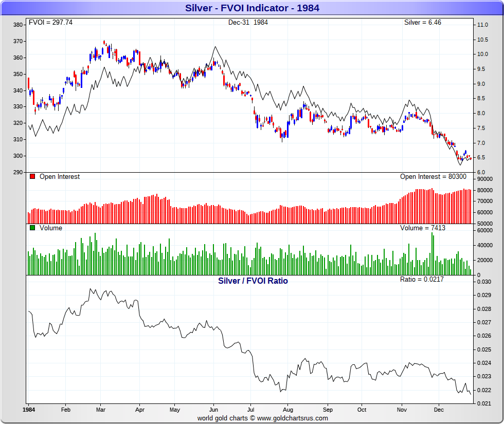Click the 11.0 tick on the silver price axis
Viewport: 504px width, 424px height.
(x=482, y=25)
